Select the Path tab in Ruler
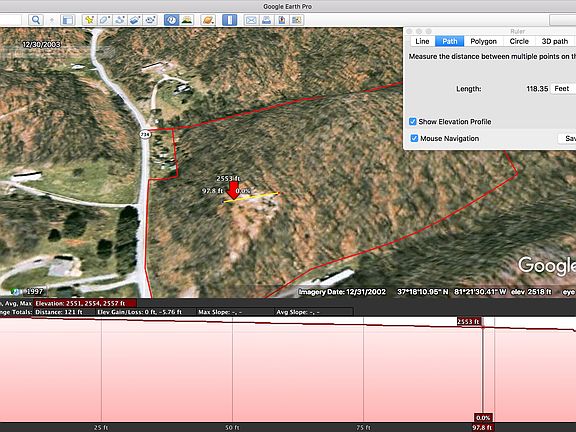The image size is (576, 432). (450, 41)
